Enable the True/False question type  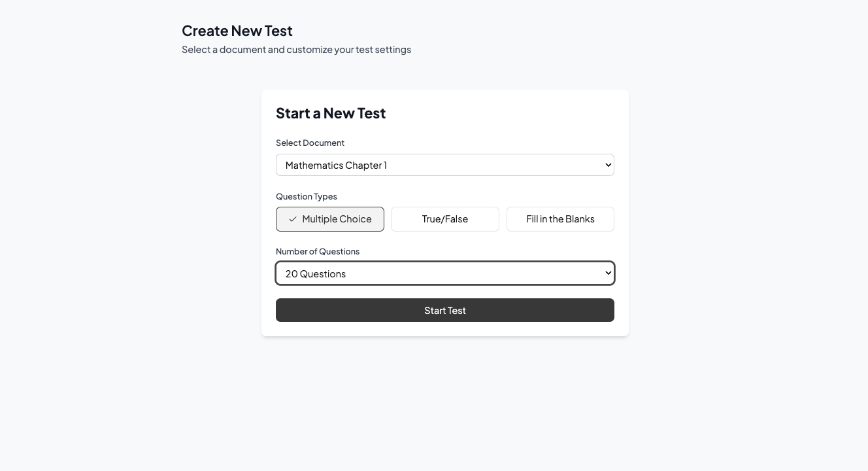tap(445, 219)
